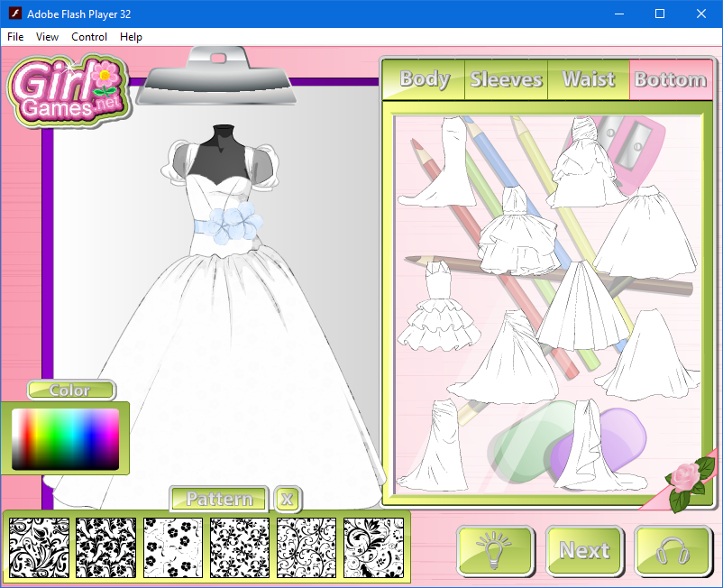Click the Pattern label button

pos(219,499)
